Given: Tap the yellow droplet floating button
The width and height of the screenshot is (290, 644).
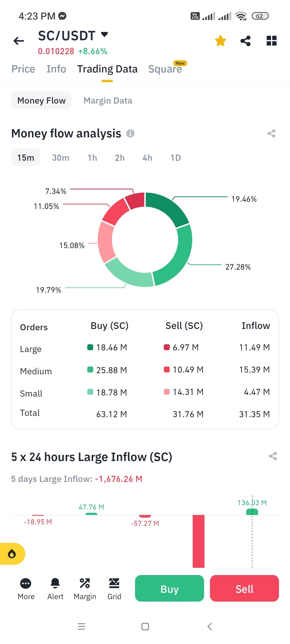Looking at the screenshot, I should (12, 554).
